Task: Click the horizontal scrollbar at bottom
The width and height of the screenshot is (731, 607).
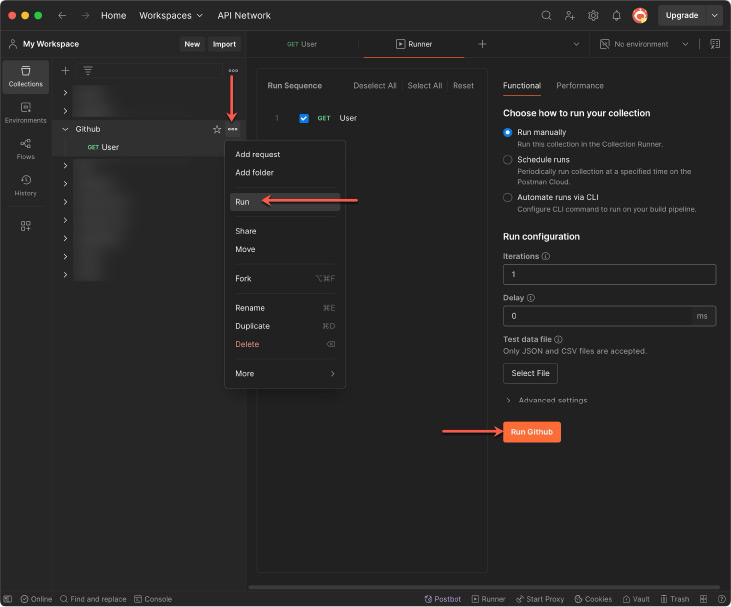Action: [484, 587]
